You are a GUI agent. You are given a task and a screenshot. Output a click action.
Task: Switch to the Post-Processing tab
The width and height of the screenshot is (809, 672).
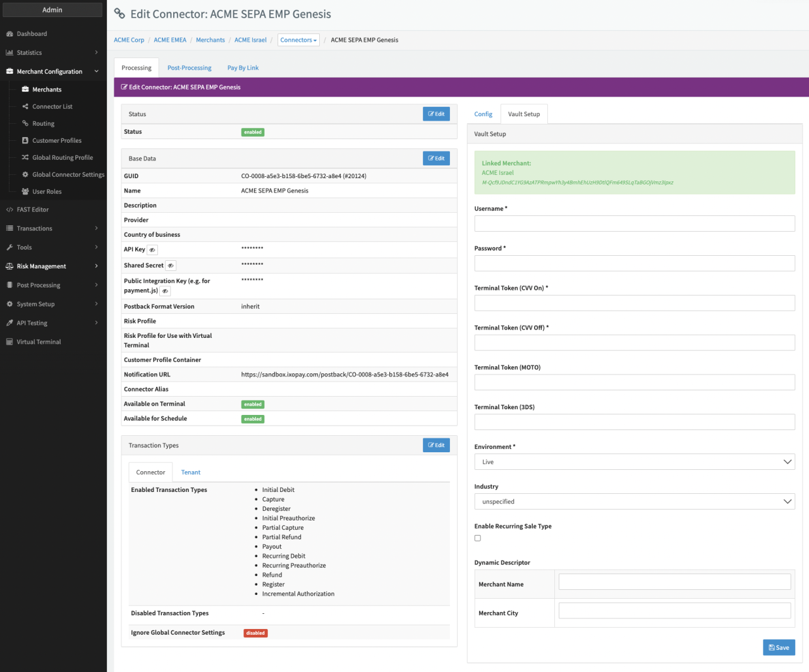189,68
